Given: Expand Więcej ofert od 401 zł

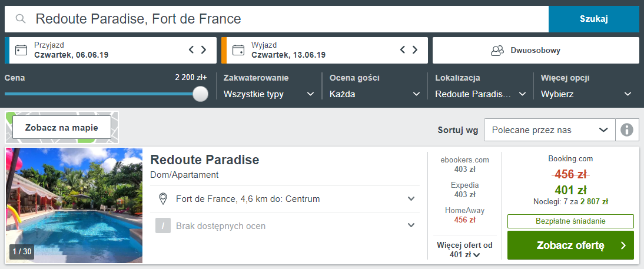Looking at the screenshot, I should pos(464,250).
